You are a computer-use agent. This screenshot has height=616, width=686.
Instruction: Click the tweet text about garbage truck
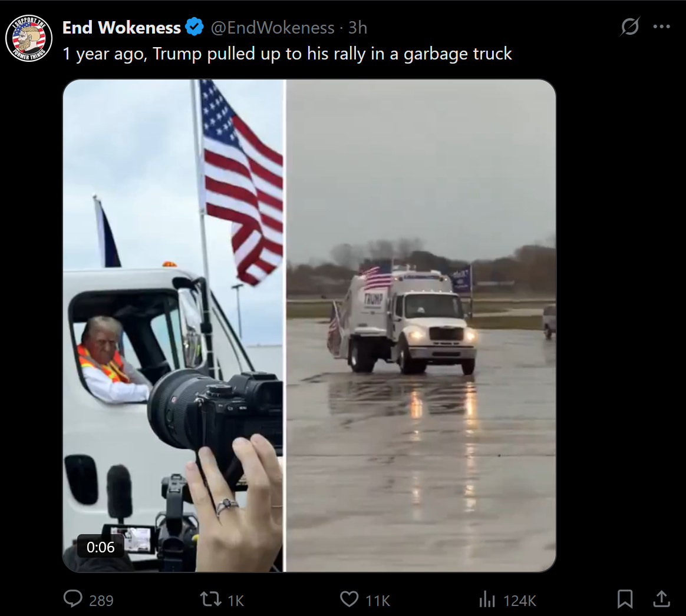287,54
